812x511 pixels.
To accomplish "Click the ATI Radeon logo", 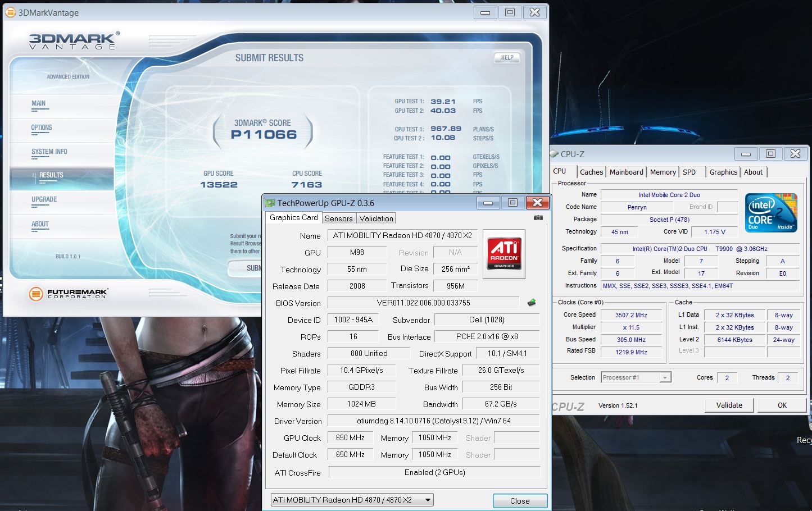I will pyautogui.click(x=504, y=253).
